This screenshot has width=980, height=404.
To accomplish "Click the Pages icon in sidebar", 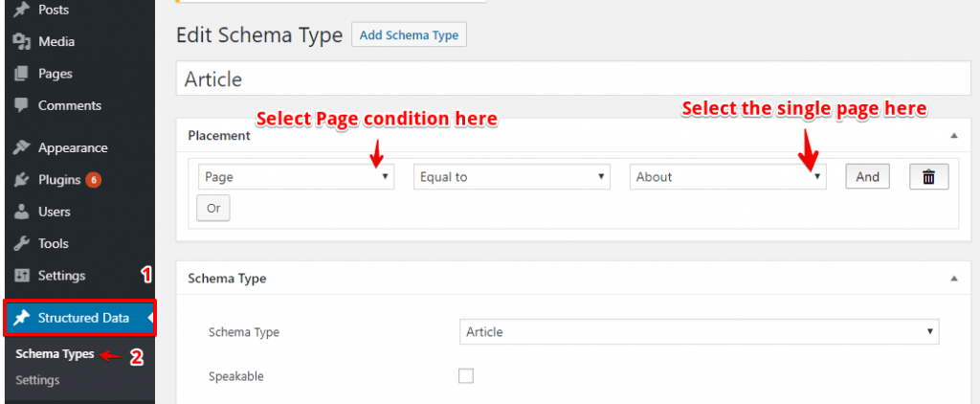I will click(22, 74).
